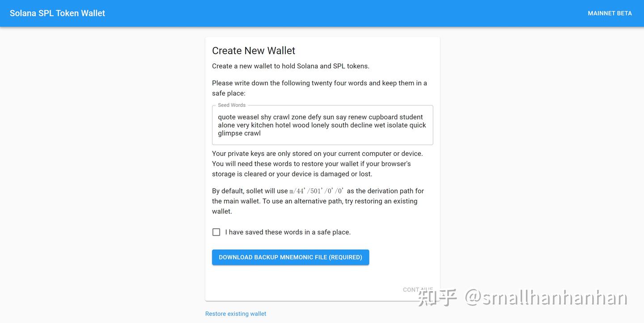This screenshot has width=644, height=323.
Task: Click the seed word cupboard
Action: [x=383, y=117]
